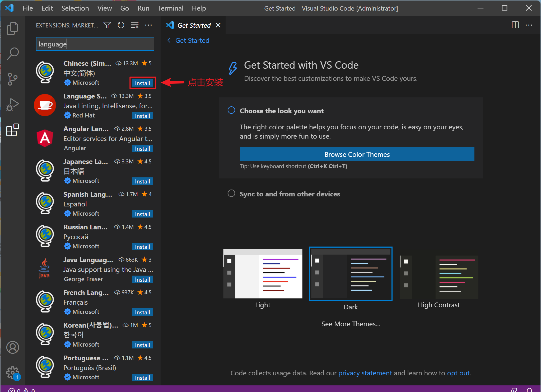Open the Manage gear icon

tap(13, 373)
